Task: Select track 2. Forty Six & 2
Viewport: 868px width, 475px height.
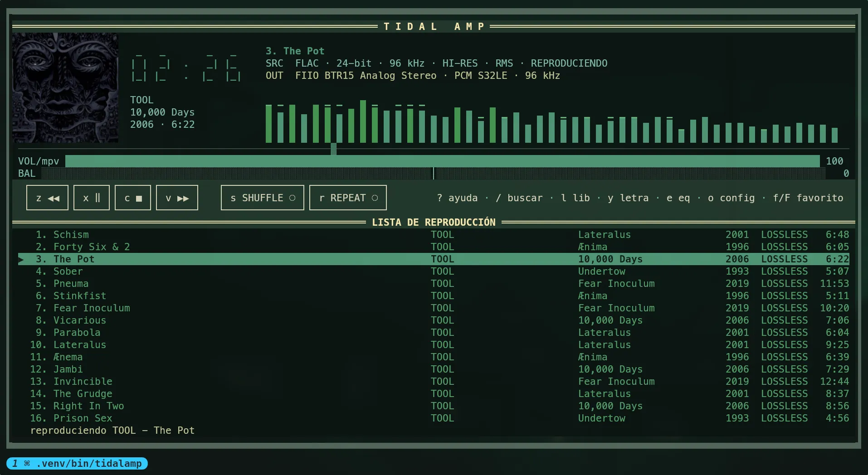Action: 434,247
